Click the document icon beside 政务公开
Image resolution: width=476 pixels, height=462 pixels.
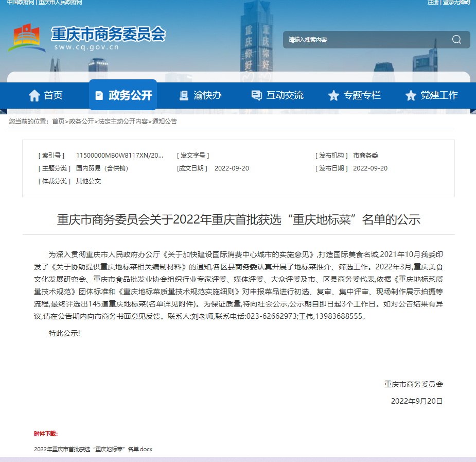click(x=99, y=95)
